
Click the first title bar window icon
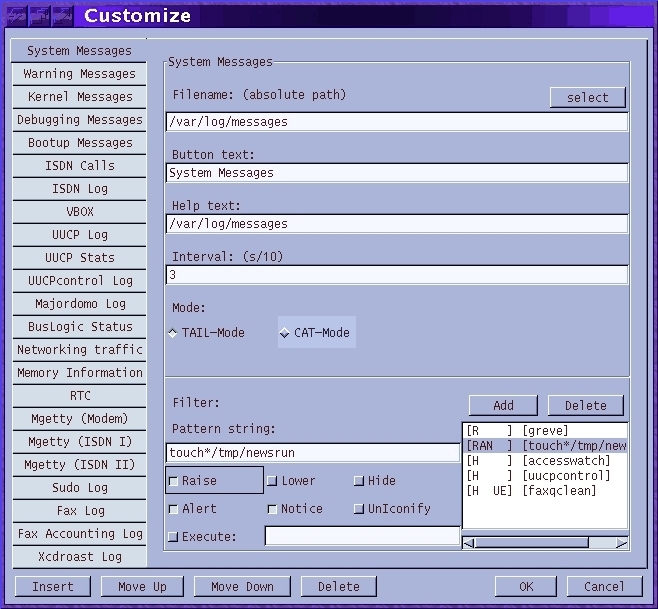point(16,16)
